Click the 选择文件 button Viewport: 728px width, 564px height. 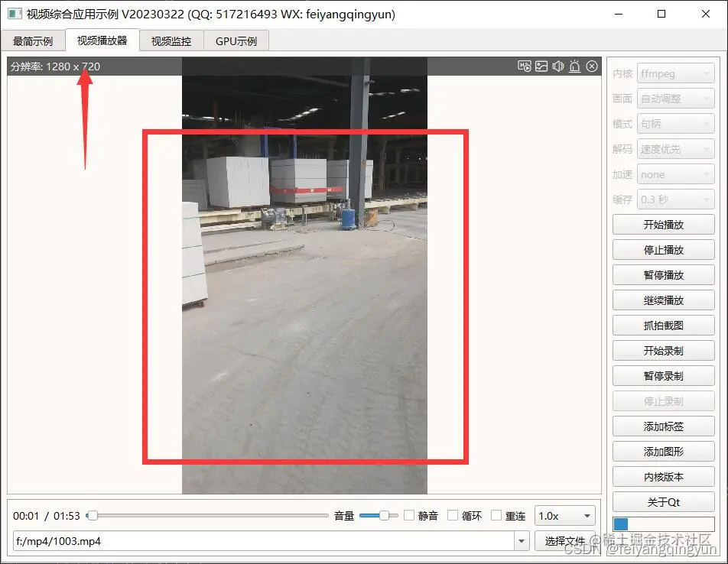(564, 541)
